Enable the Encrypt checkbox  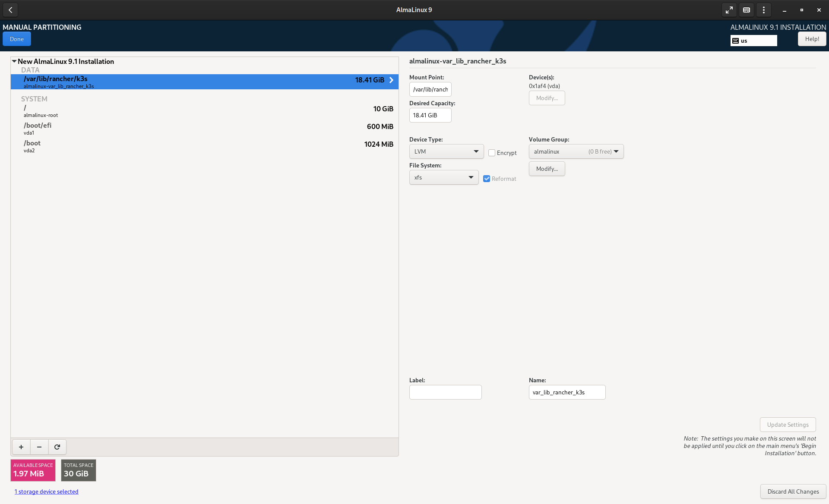pyautogui.click(x=492, y=153)
